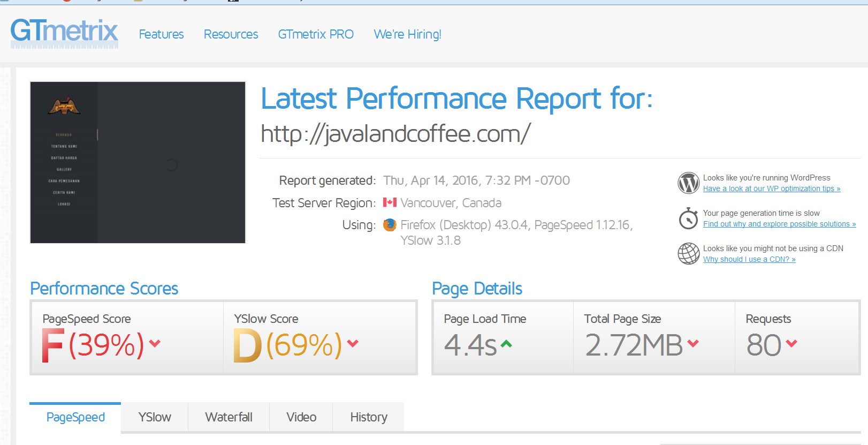This screenshot has height=445, width=868.
Task: Click the Firefox browser icon
Action: click(x=390, y=225)
